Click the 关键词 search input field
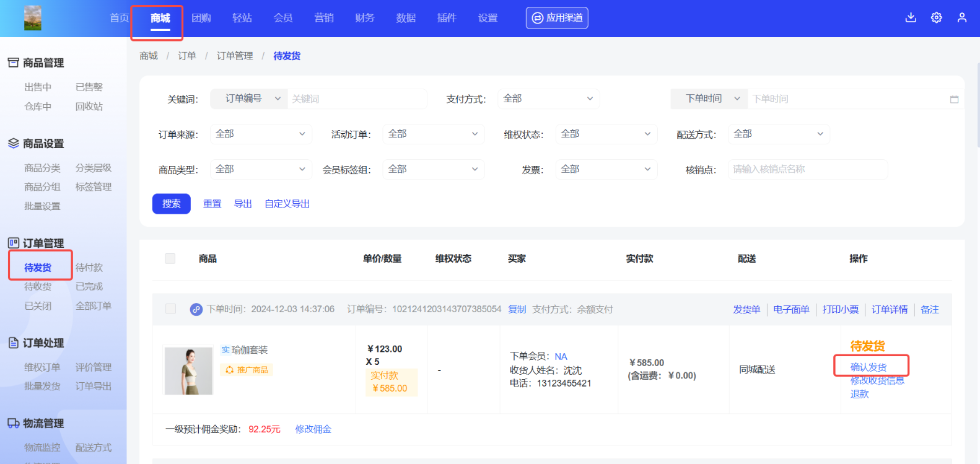 pos(357,98)
